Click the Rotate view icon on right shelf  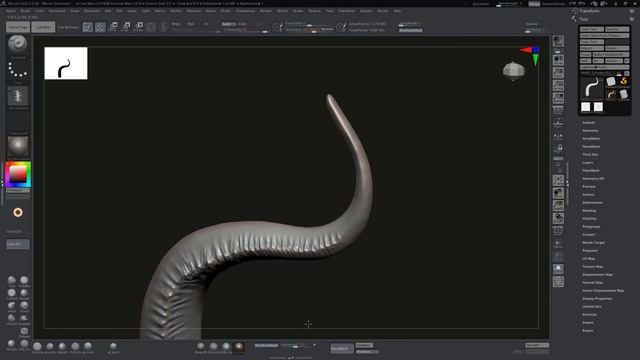(558, 218)
